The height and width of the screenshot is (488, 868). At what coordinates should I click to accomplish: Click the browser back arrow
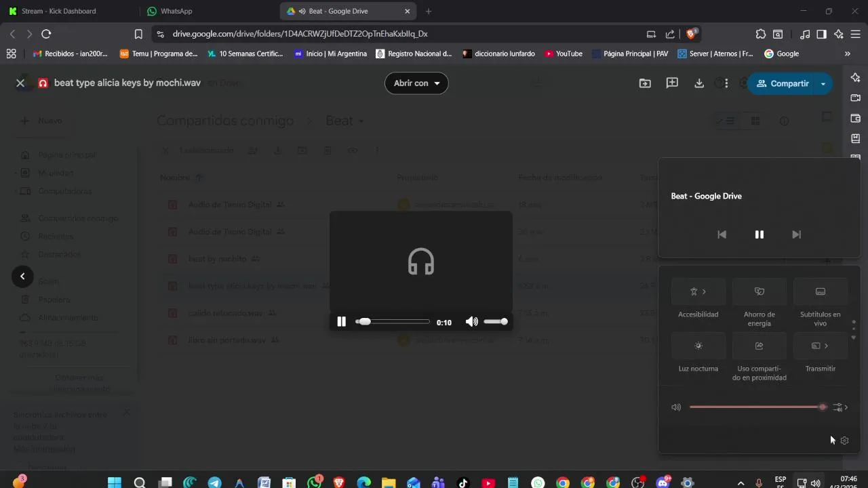tap(12, 34)
